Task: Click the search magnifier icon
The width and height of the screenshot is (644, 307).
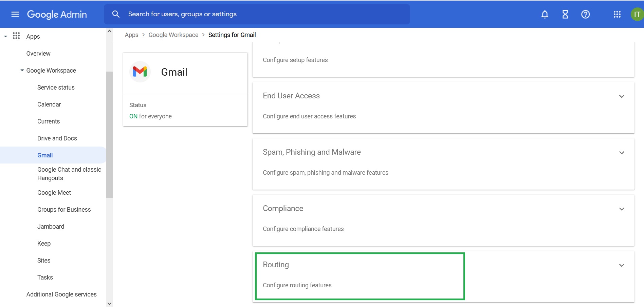Action: pyautogui.click(x=116, y=14)
